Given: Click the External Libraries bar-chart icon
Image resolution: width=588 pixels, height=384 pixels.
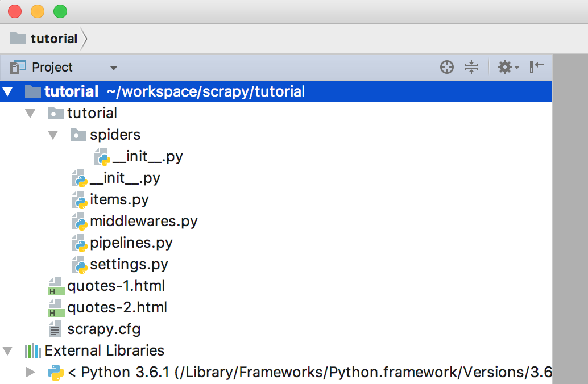Looking at the screenshot, I should pyautogui.click(x=33, y=350).
